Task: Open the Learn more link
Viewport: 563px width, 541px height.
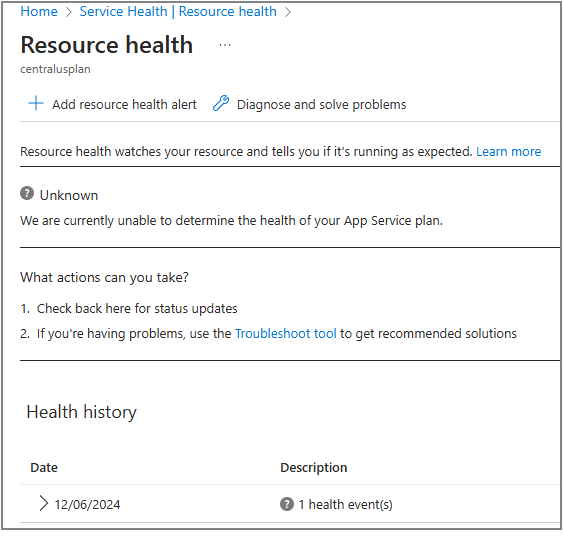Action: [x=508, y=151]
